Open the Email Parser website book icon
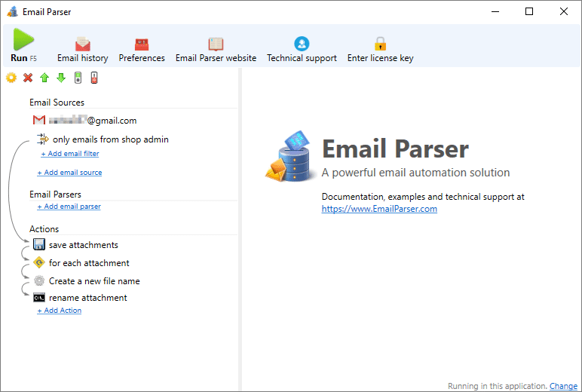 216,44
